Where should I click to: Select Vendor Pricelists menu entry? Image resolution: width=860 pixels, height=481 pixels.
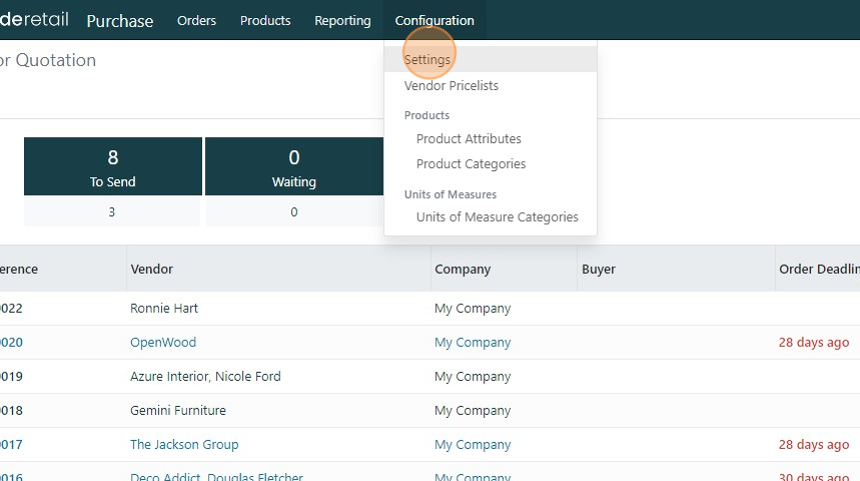point(451,86)
